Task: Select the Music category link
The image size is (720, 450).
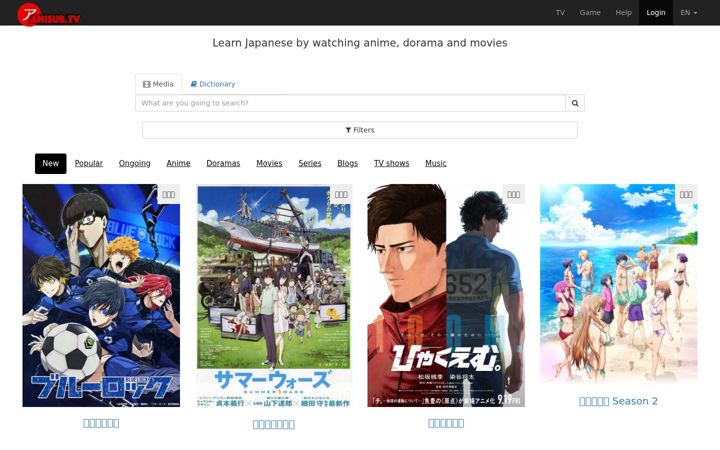Action: pyautogui.click(x=436, y=163)
